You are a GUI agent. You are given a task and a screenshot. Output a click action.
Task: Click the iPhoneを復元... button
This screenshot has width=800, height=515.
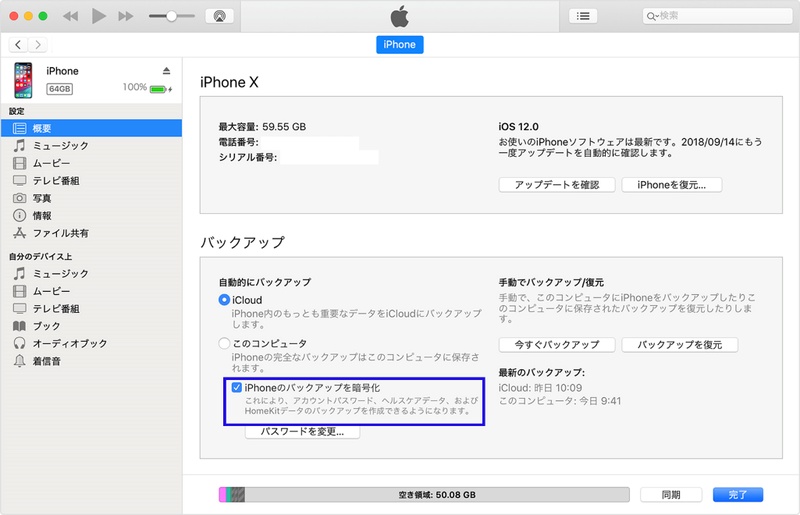coord(671,185)
